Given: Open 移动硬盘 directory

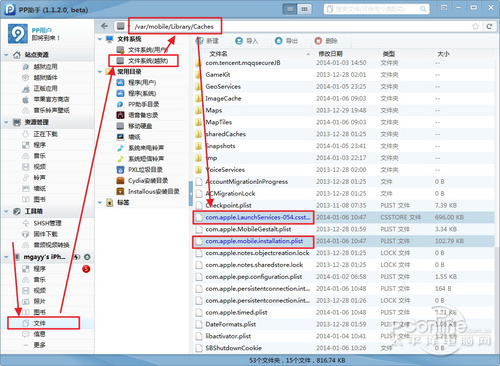Looking at the screenshot, I should click(140, 126).
